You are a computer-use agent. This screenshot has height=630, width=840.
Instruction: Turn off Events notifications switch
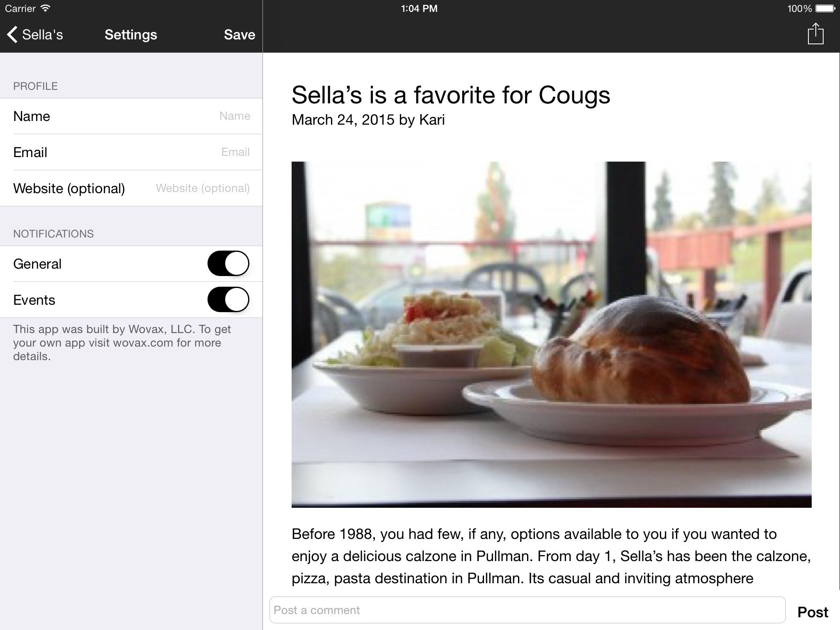pos(228,299)
